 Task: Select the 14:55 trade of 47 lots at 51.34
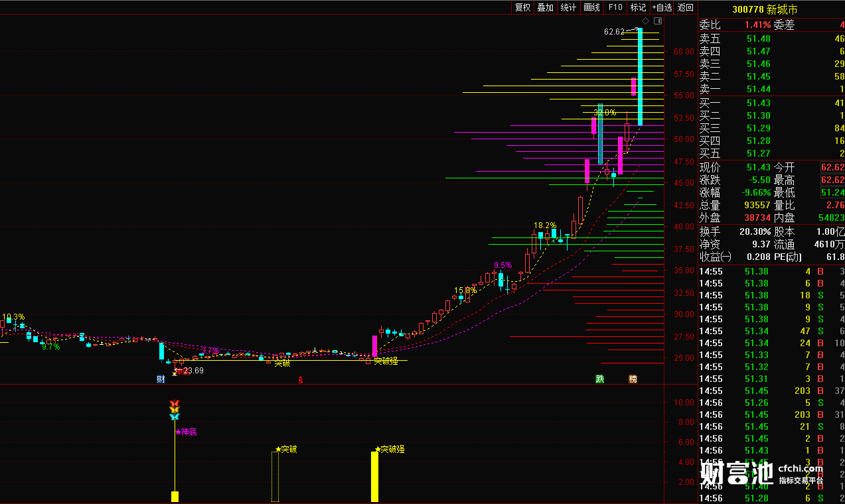pos(771,331)
